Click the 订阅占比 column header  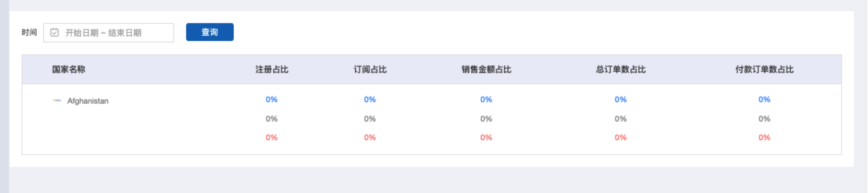tap(370, 69)
